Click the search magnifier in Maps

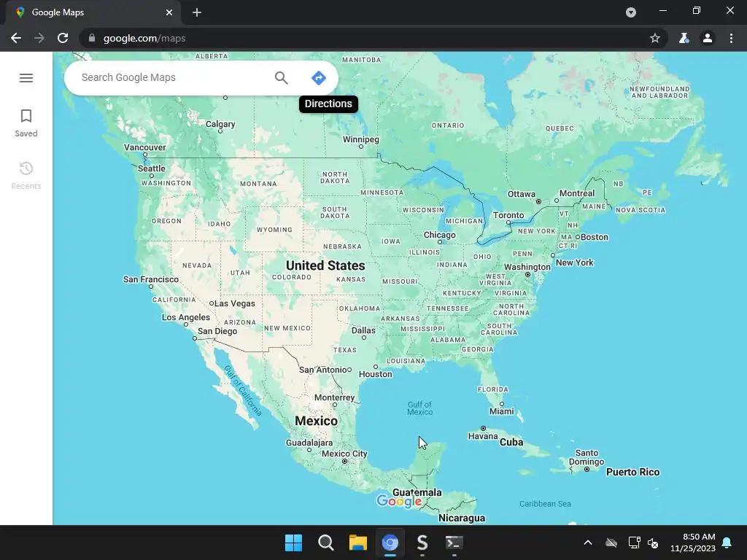point(281,77)
